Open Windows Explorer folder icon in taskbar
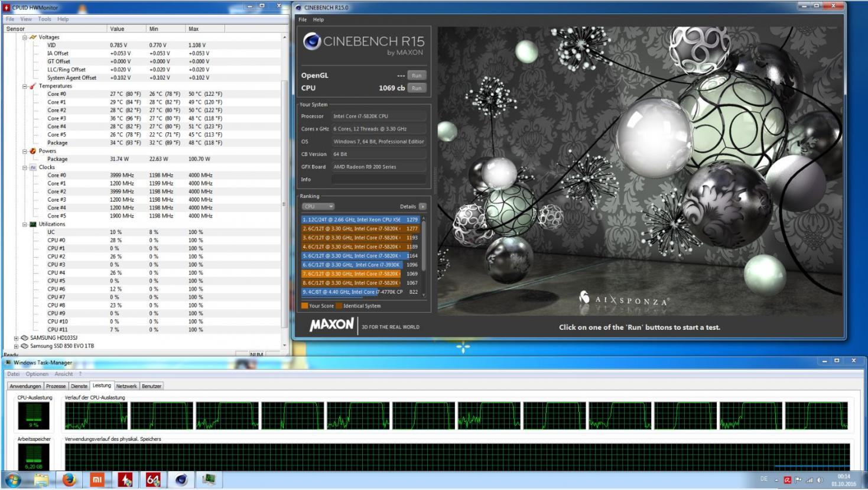The height and width of the screenshot is (490, 868). [41, 479]
